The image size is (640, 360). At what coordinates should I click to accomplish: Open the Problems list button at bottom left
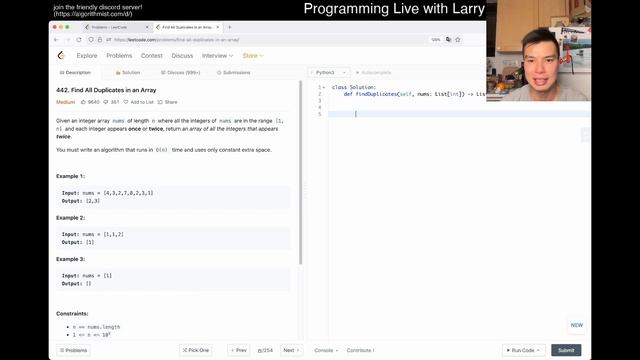click(x=73, y=350)
